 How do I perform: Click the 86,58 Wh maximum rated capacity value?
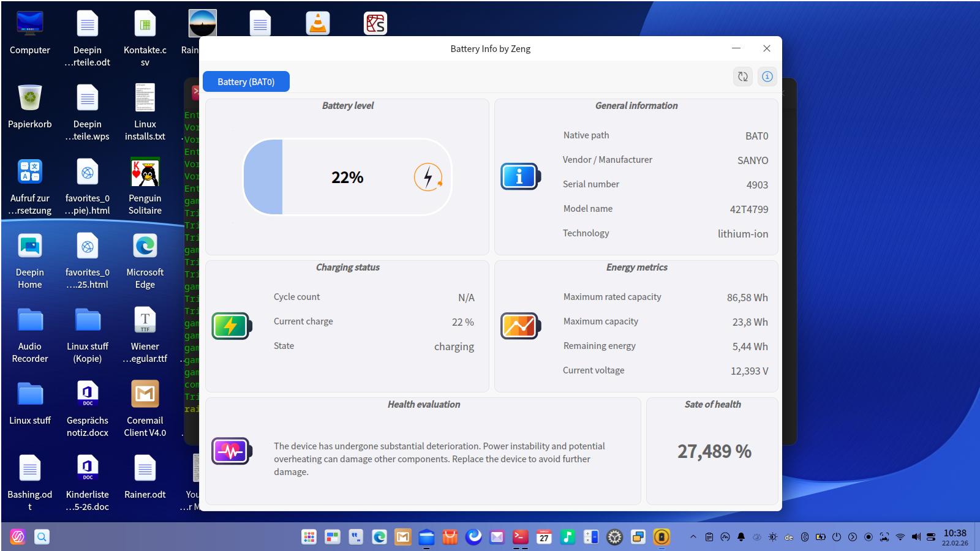coord(747,298)
